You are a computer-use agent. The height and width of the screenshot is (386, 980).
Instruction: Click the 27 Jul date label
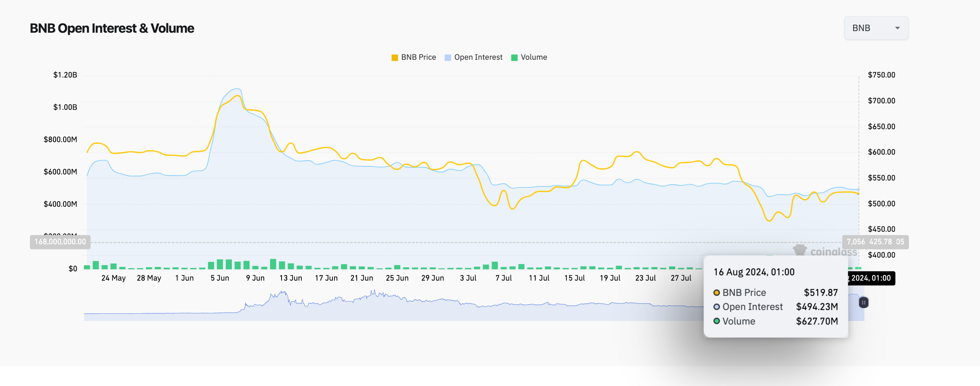[x=681, y=278]
